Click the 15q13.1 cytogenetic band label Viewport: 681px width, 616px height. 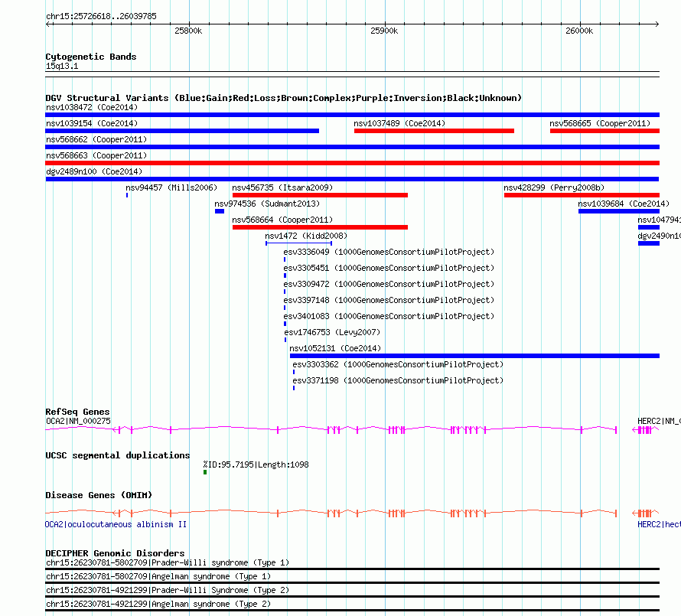(x=62, y=66)
